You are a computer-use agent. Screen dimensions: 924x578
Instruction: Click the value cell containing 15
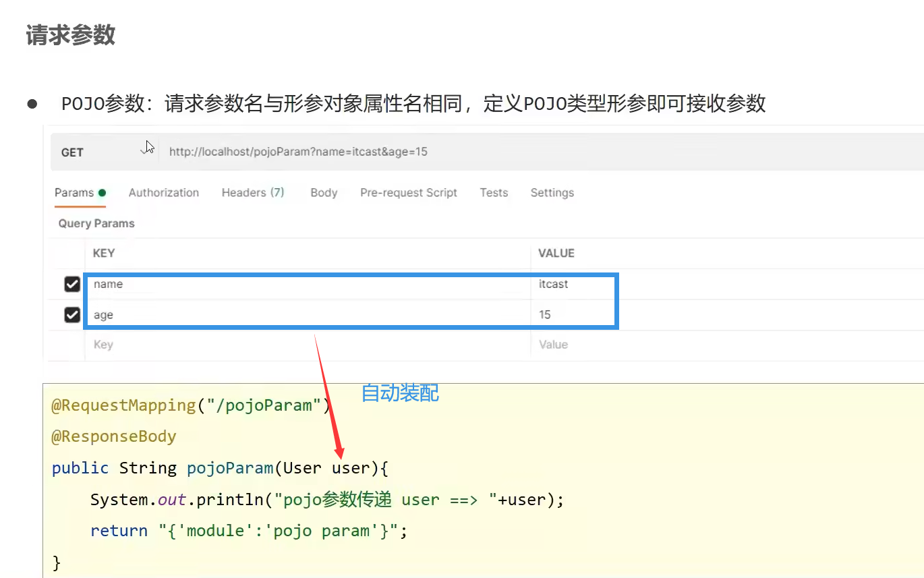point(545,315)
